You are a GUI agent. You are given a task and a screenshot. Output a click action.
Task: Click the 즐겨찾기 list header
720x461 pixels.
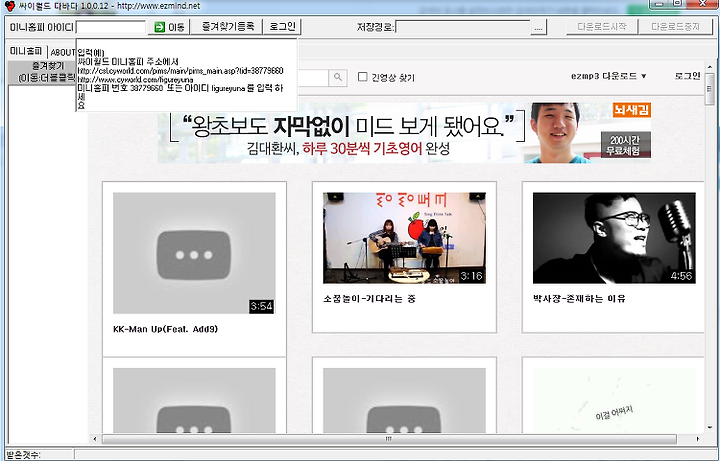42,72
